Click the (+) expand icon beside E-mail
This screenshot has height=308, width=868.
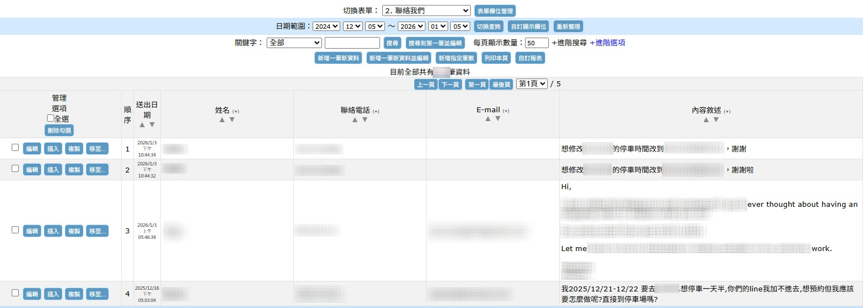[x=506, y=111]
